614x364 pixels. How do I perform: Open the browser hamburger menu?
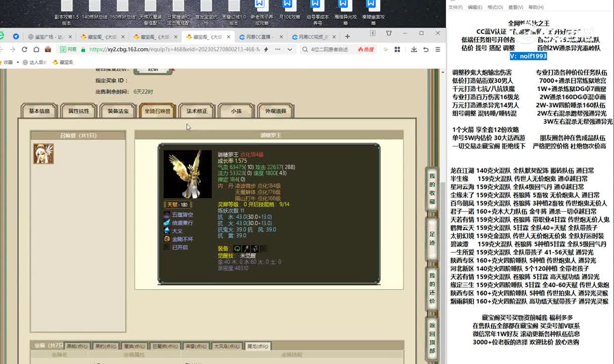(438, 49)
